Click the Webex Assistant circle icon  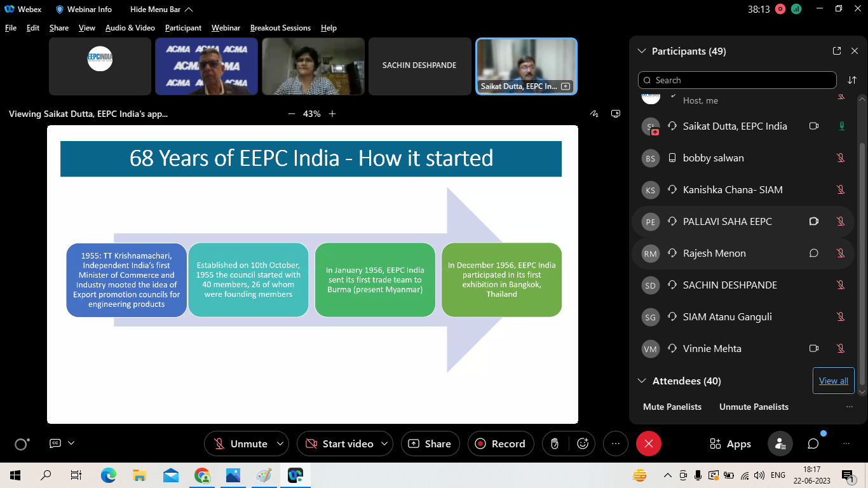[22, 444]
